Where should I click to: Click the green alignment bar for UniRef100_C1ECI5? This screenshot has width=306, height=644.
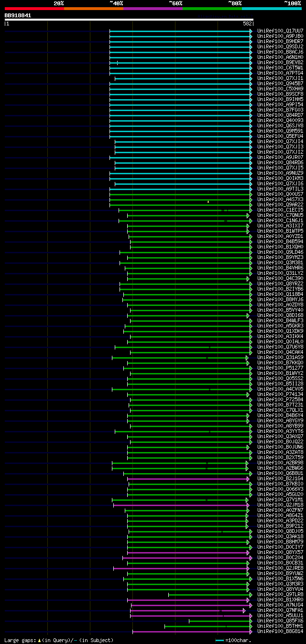pos(185,210)
